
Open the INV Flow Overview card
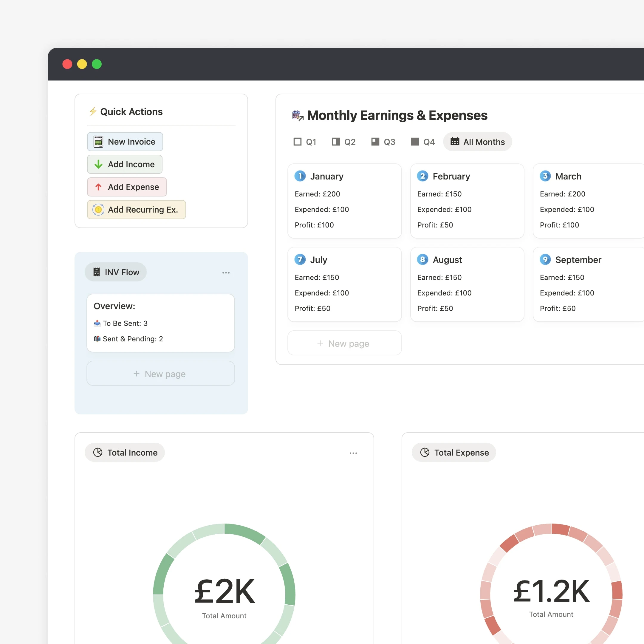coord(161,323)
